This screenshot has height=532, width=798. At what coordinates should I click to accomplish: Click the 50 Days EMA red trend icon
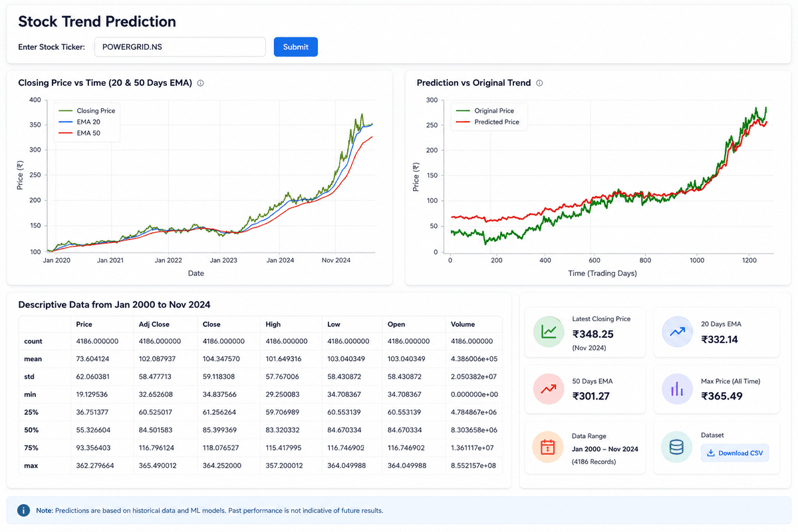point(549,389)
